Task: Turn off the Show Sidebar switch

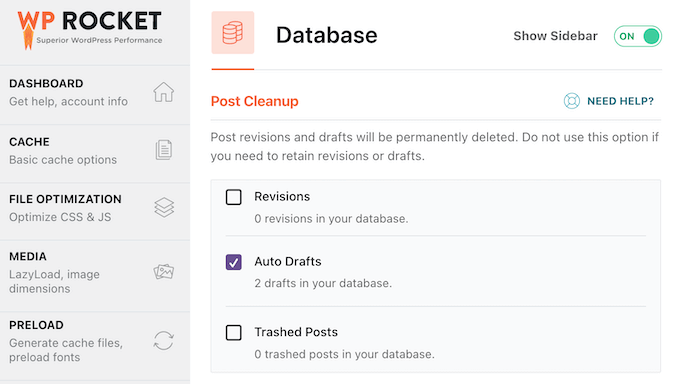Action: pos(638,36)
